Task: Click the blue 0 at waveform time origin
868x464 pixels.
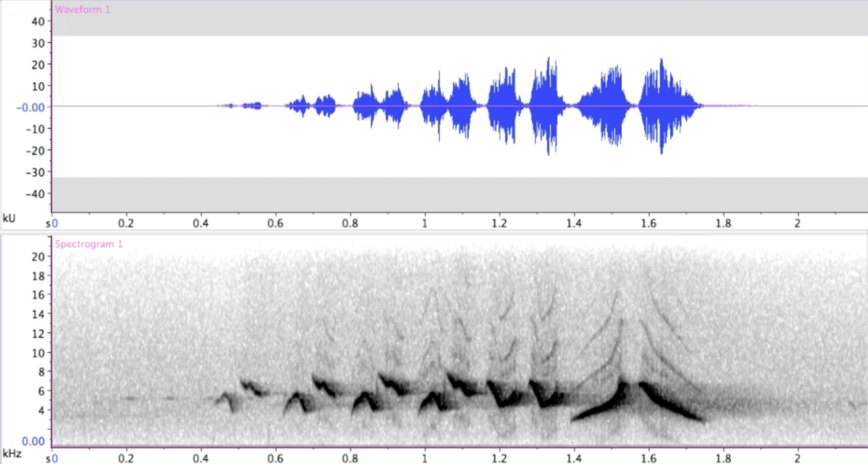Action: coord(55,223)
